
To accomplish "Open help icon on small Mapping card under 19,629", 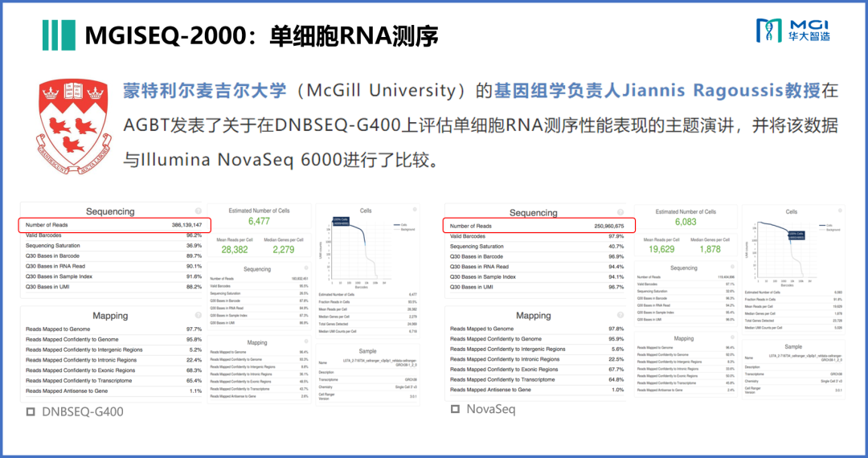I will (732, 337).
